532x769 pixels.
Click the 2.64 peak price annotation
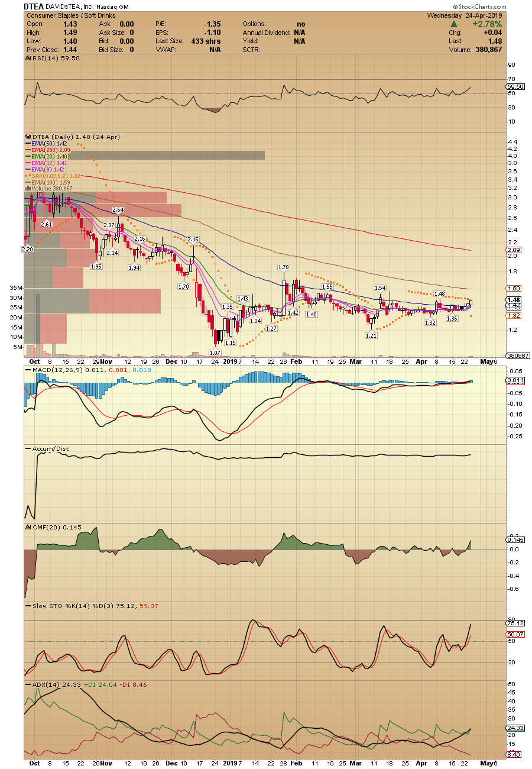[x=118, y=209]
